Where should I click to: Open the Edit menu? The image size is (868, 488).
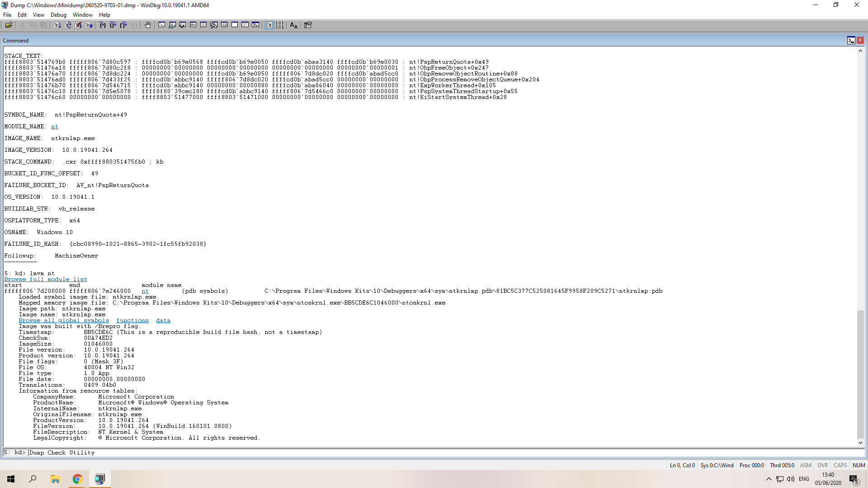point(22,14)
